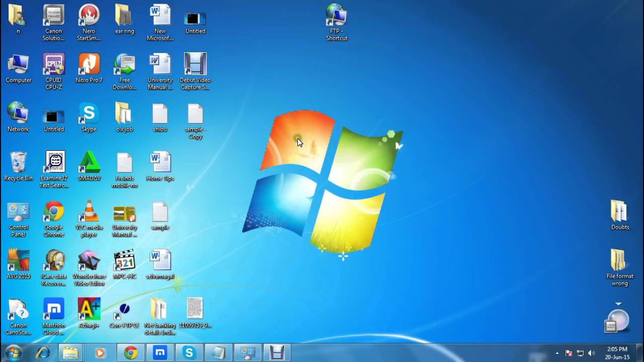Open the volume speaker control
The image size is (644, 362).
(591, 353)
